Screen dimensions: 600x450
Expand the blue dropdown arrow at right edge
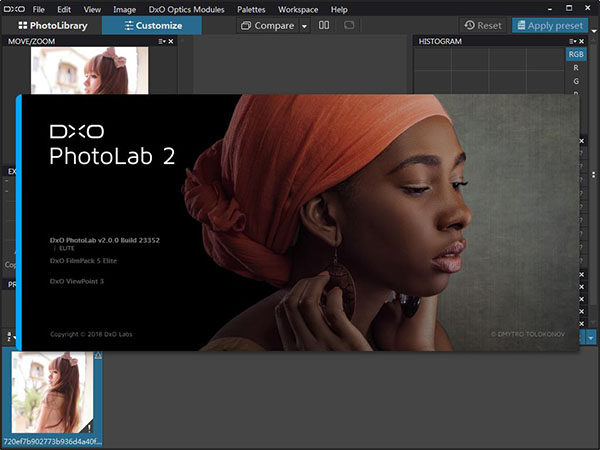pyautogui.click(x=591, y=338)
